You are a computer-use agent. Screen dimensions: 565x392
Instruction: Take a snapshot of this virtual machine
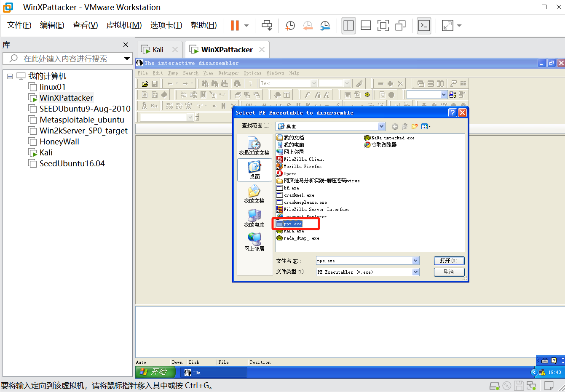point(290,26)
